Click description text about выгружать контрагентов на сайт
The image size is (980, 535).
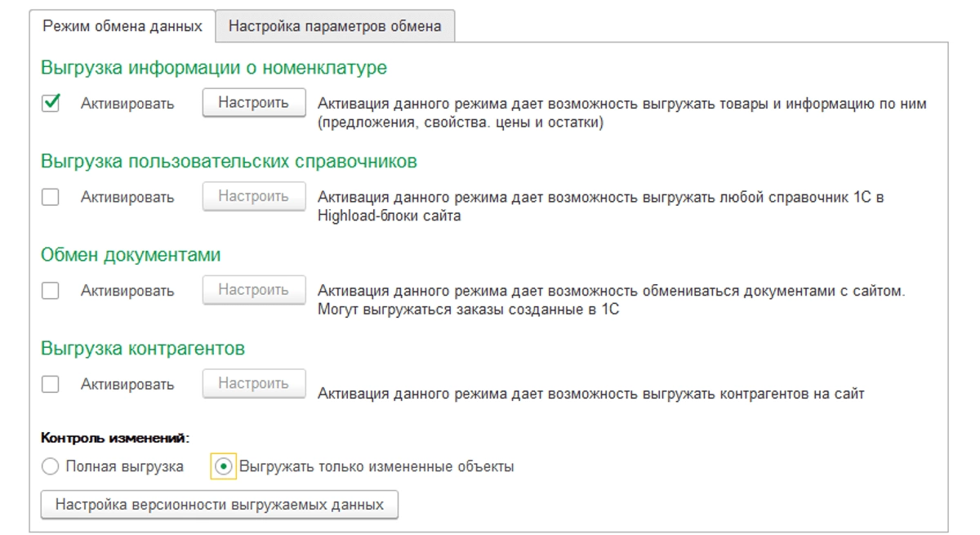click(x=590, y=394)
